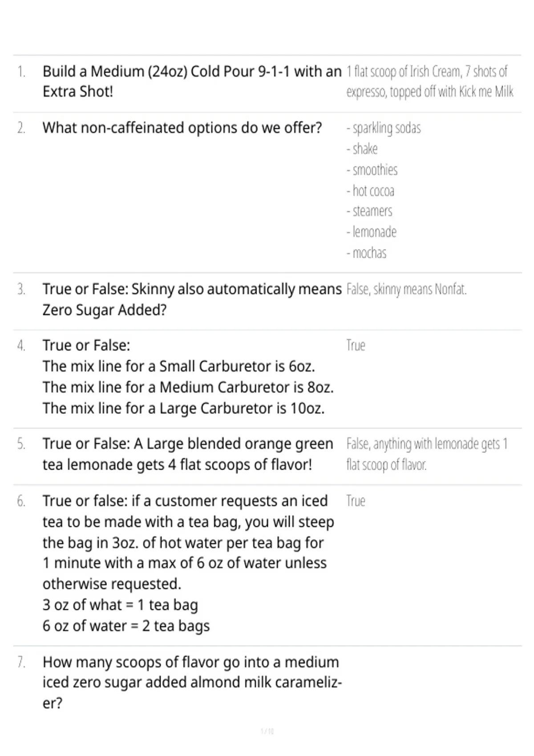Screen dimensions: 534x756
Task: Click question 1 about Cold Pour 9-1-1
Action: (x=192, y=81)
